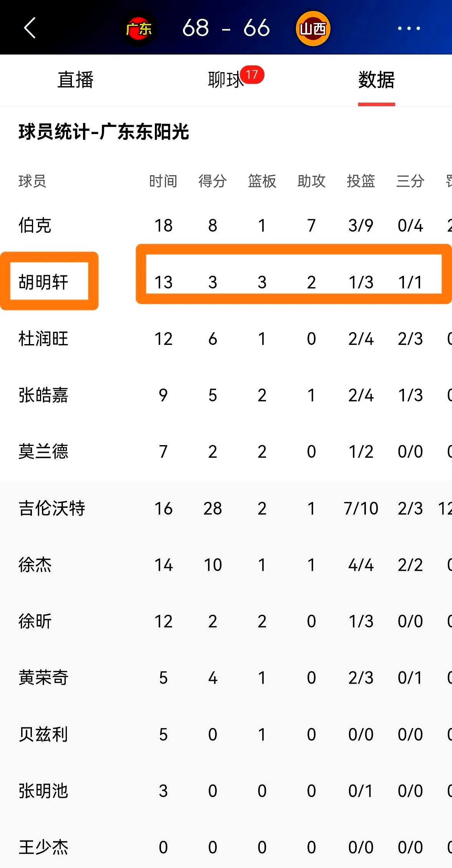Sort by the 得分 column header

tap(213, 181)
